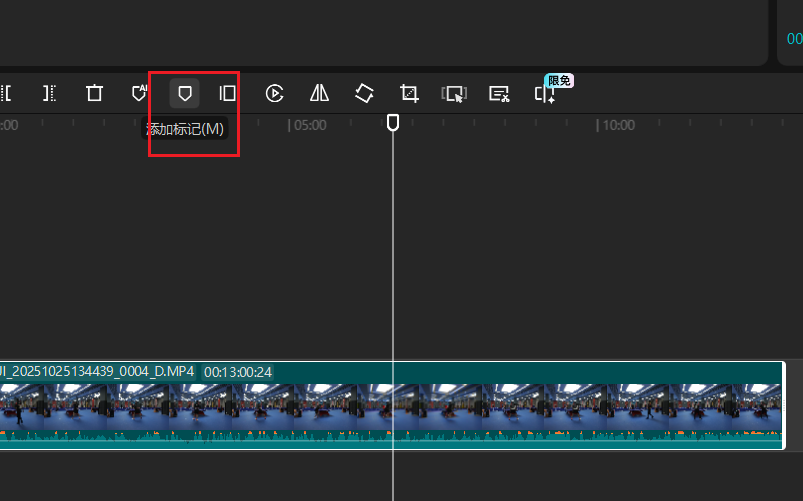
Task: Click the delete-left bracket icon in toolbar
Action: click(x=5, y=93)
